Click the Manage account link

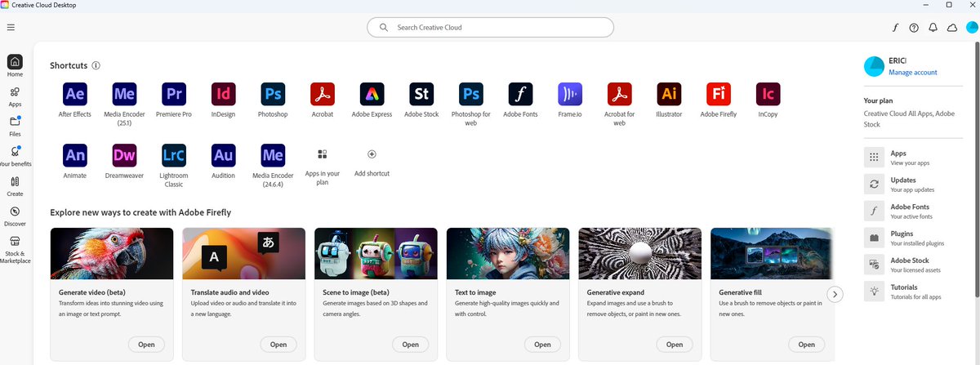pos(913,73)
